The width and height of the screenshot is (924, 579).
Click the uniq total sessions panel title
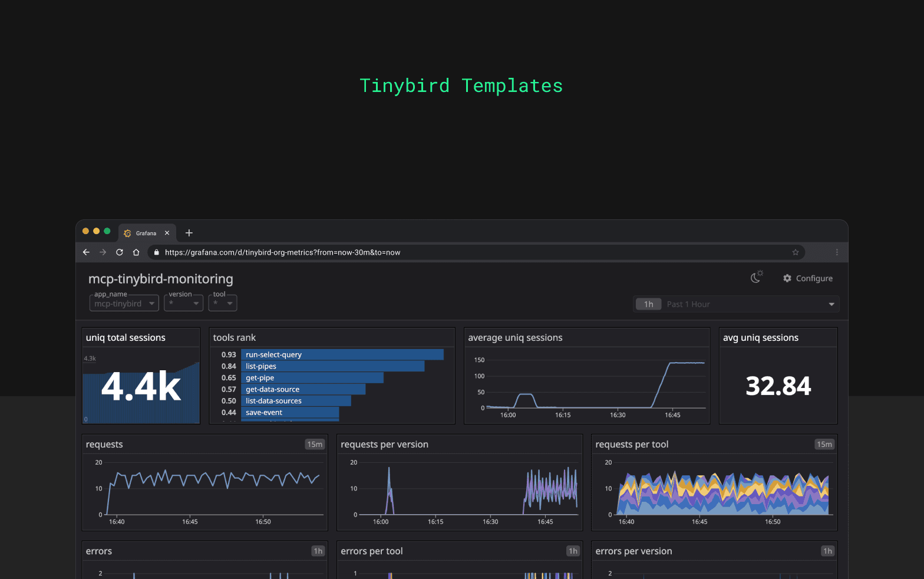126,338
